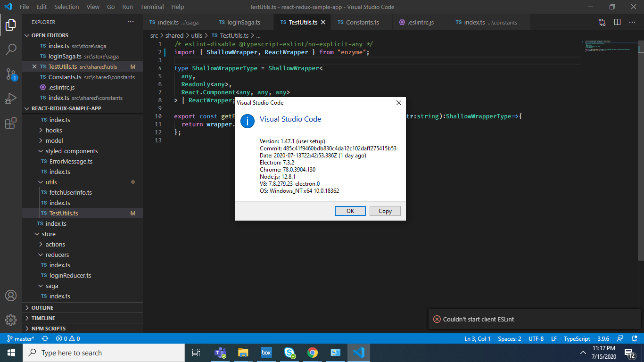Screen dimensions: 644x362
Task: Change language mode TypeScript in status bar
Action: coord(577,338)
